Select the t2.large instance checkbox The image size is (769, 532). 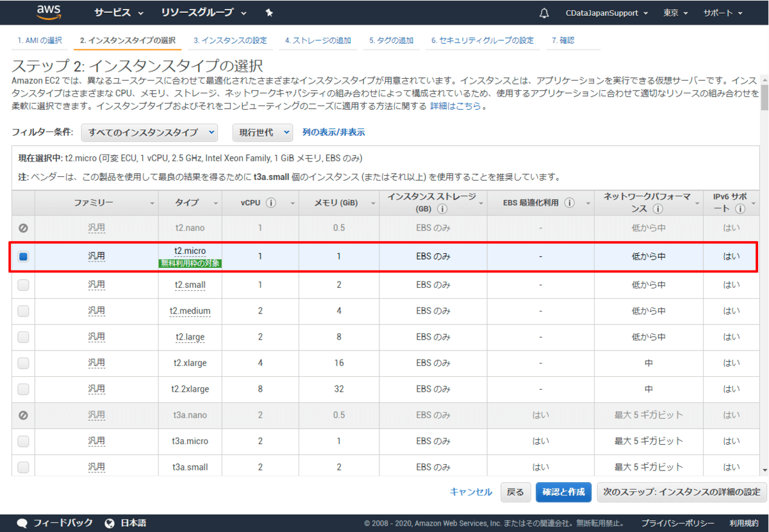coord(23,337)
